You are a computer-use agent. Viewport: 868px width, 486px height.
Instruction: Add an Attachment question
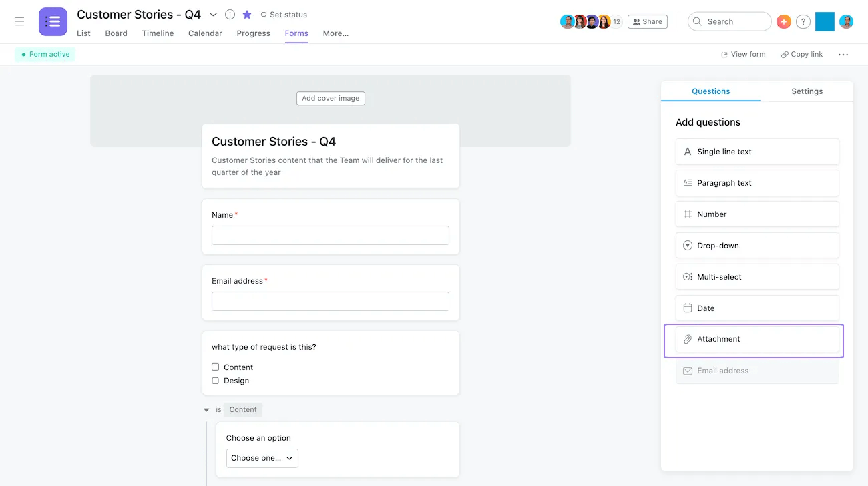pyautogui.click(x=756, y=339)
